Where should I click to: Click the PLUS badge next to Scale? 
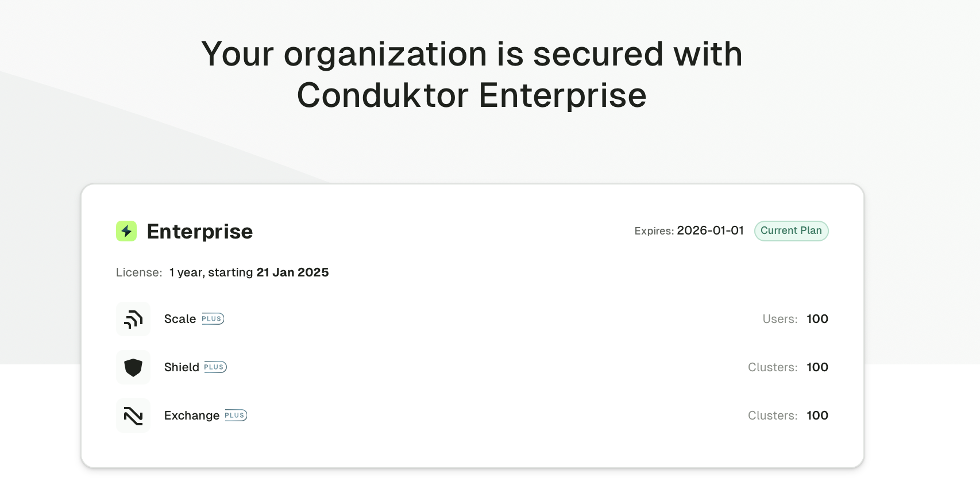click(x=213, y=319)
